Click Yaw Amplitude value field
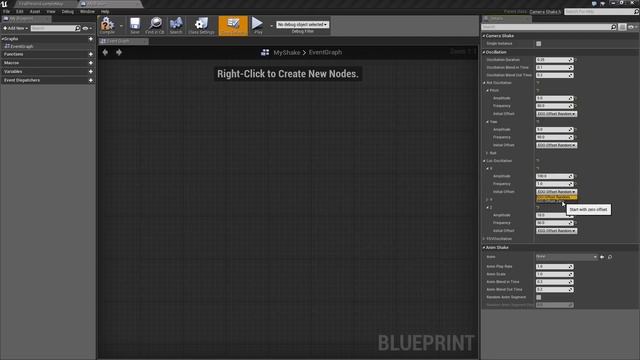This screenshot has width=640, height=360. (x=554, y=129)
